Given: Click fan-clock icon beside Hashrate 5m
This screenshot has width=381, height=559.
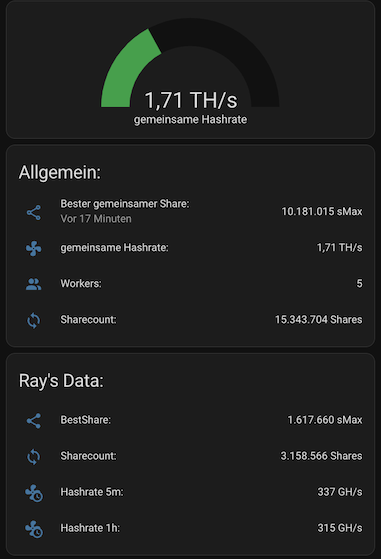Looking at the screenshot, I should [x=34, y=493].
